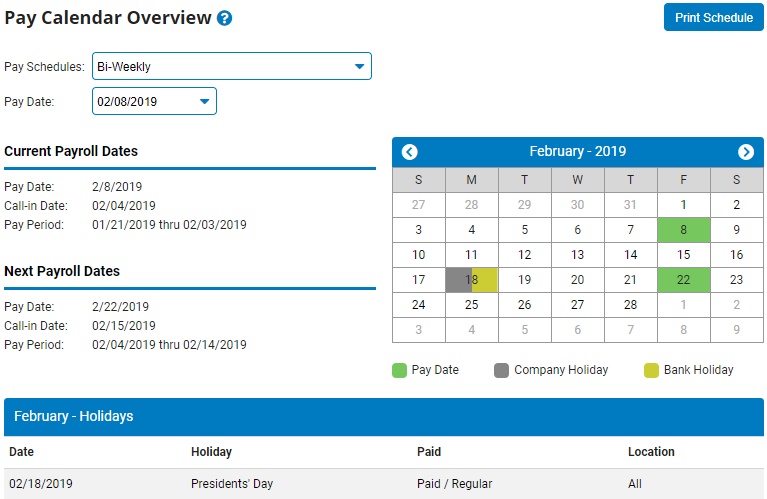767x499 pixels.
Task: Click the Location column header
Action: coord(651,452)
